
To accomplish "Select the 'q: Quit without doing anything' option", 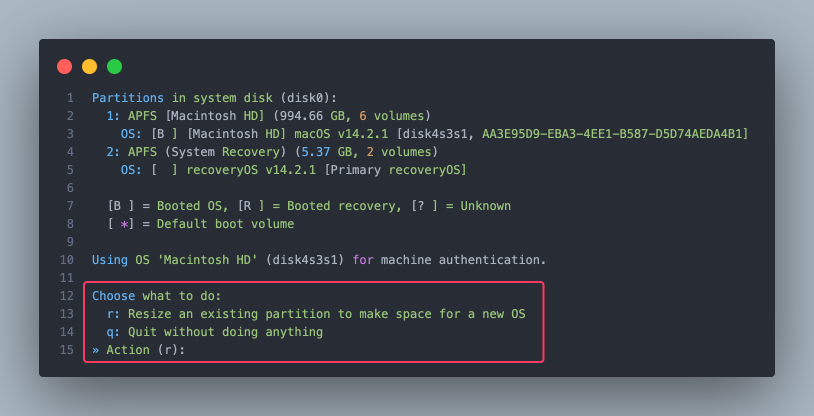I will click(215, 332).
